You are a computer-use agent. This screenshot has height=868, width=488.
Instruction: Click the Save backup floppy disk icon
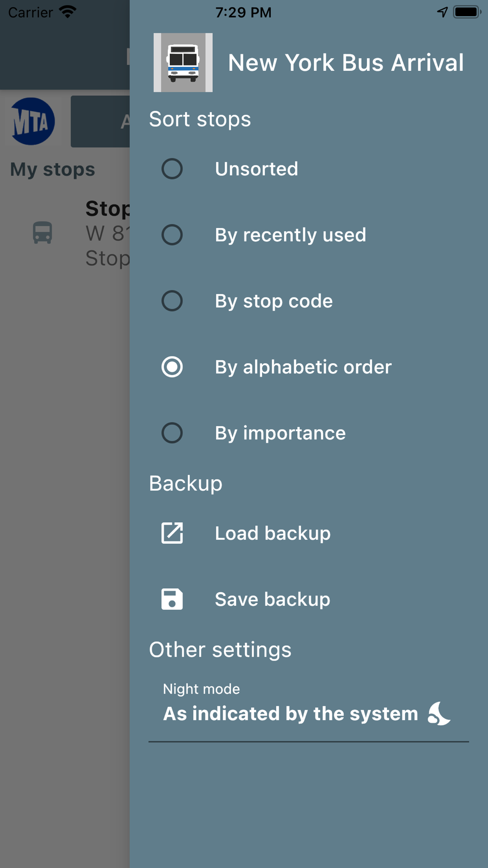click(172, 599)
